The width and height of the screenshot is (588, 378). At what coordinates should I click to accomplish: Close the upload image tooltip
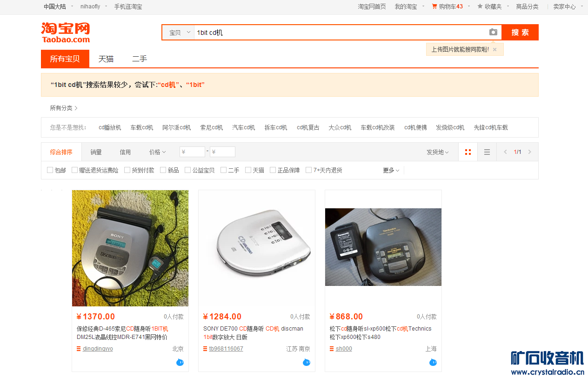(494, 49)
